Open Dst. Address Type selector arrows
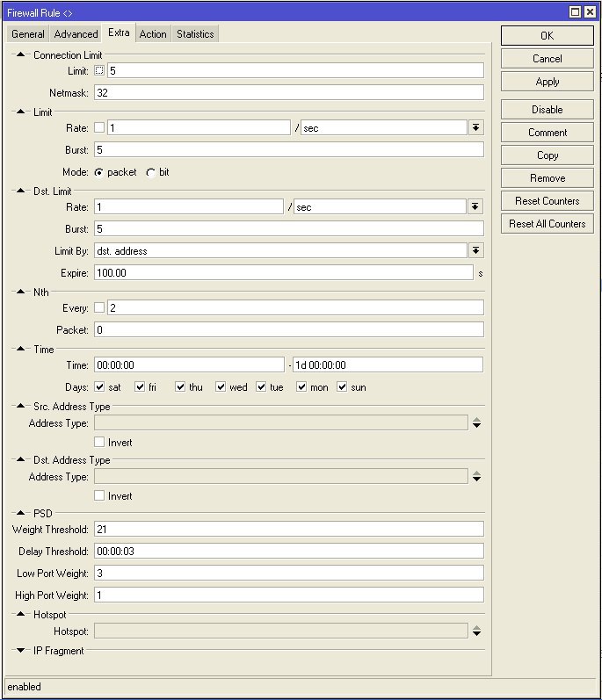 (476, 476)
